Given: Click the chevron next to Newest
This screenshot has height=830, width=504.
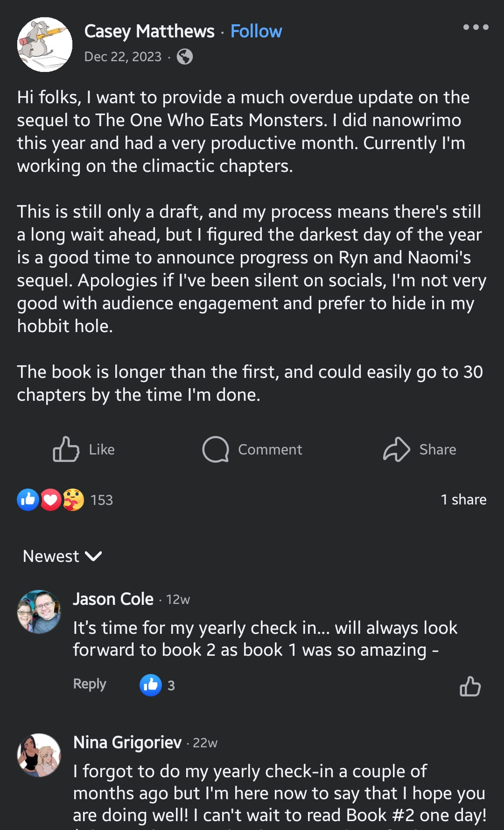Looking at the screenshot, I should point(93,556).
